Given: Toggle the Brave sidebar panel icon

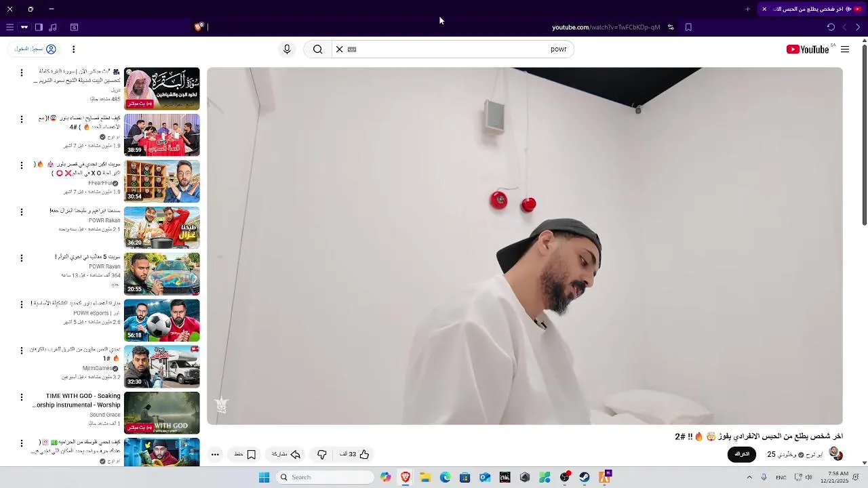Looking at the screenshot, I should (x=39, y=27).
